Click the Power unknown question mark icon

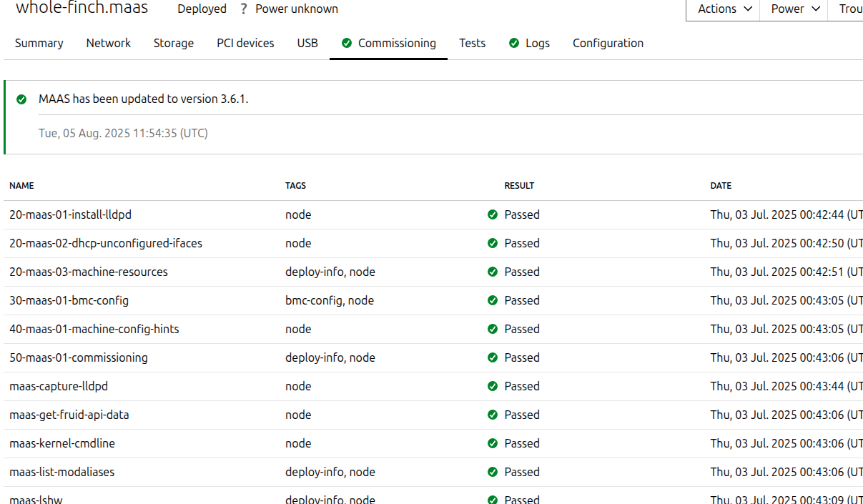coord(244,9)
